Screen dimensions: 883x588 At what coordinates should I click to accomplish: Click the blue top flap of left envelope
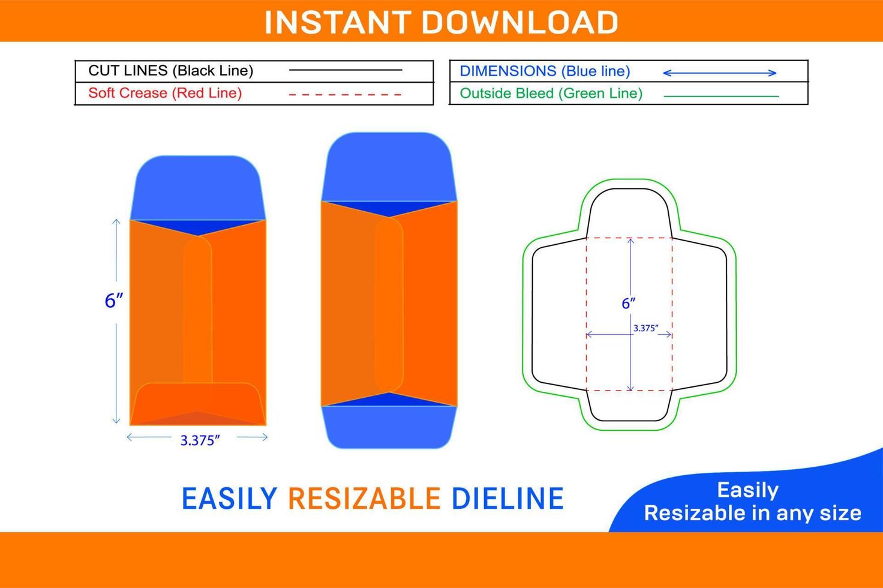pyautogui.click(x=198, y=188)
